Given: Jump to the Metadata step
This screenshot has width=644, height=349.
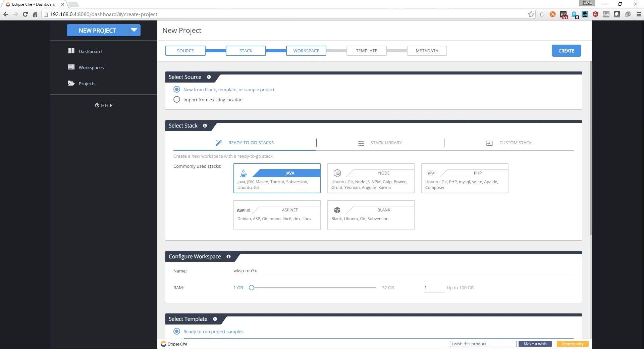Looking at the screenshot, I should (x=427, y=51).
